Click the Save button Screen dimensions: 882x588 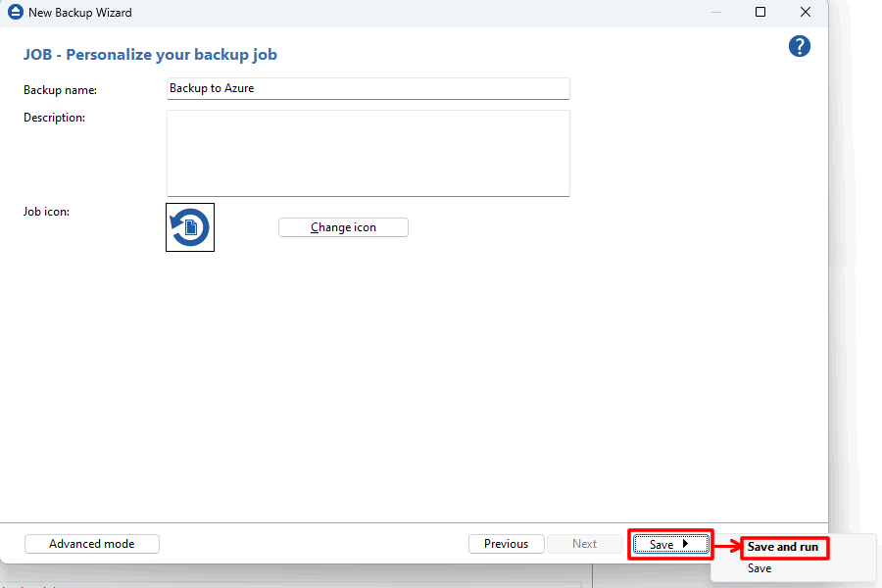661,544
